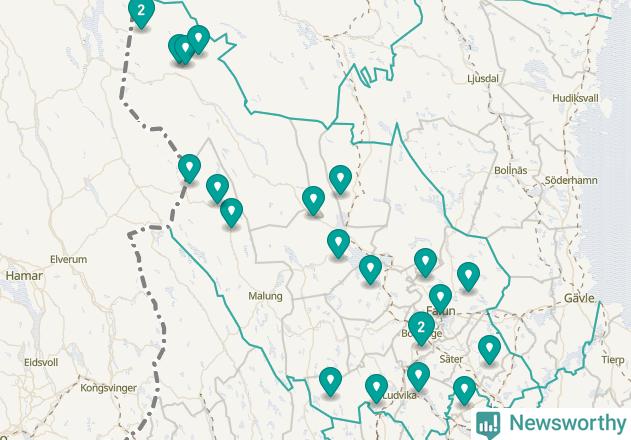Click the cluster marker labeled 2 near Borlänge
631x440 pixels.
point(421,328)
